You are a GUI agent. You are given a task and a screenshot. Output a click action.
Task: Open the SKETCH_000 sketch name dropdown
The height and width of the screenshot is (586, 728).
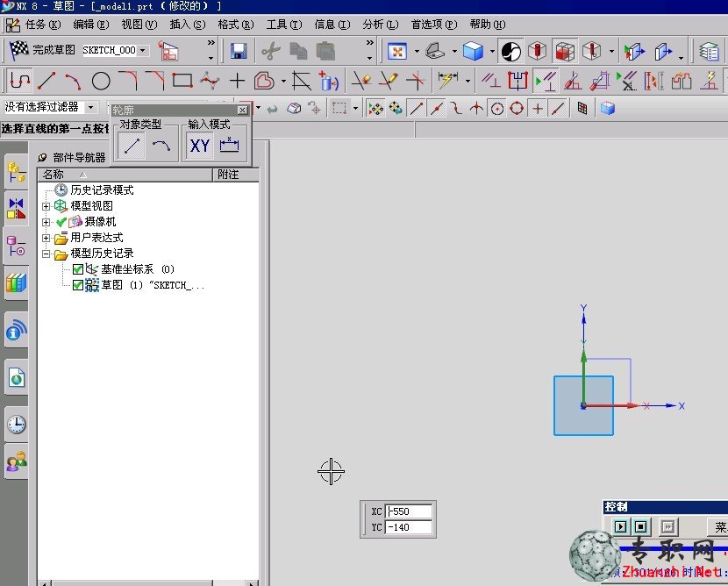(143, 50)
